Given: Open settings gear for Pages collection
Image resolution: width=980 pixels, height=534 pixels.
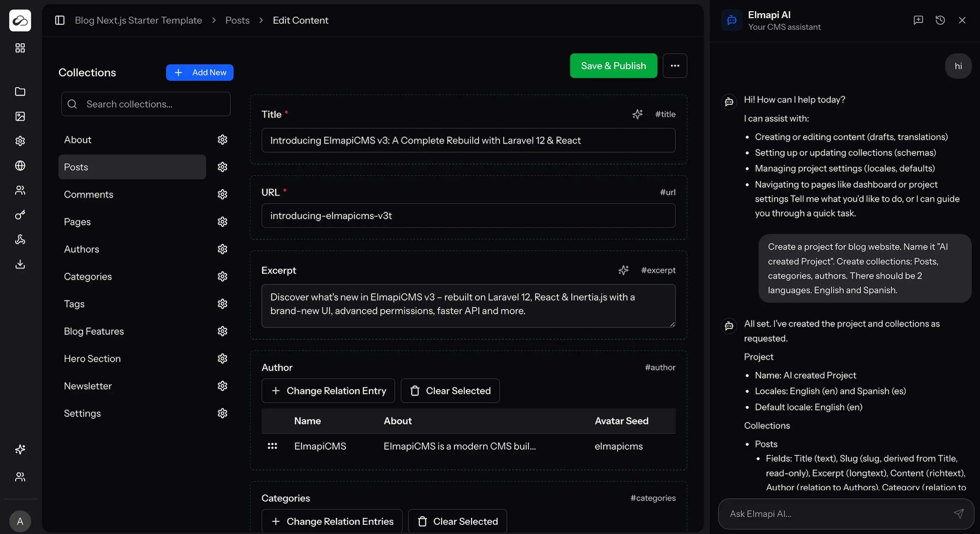Looking at the screenshot, I should pos(223,222).
